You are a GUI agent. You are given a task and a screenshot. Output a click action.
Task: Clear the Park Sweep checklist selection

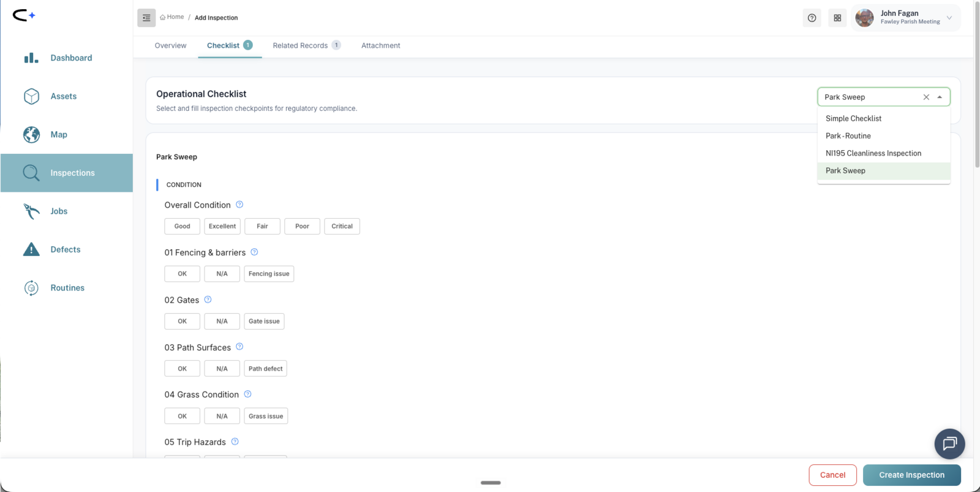pyautogui.click(x=926, y=97)
